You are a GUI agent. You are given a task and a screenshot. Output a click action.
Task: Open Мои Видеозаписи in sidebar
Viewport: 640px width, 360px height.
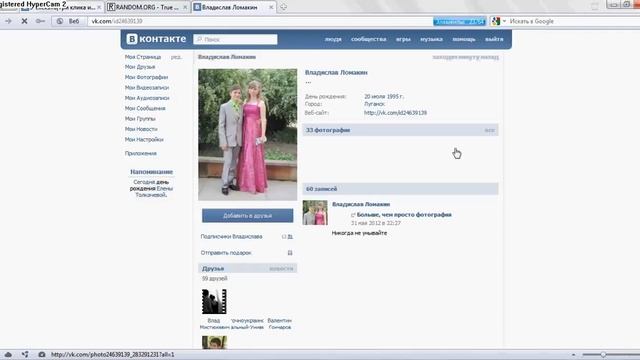(x=147, y=88)
